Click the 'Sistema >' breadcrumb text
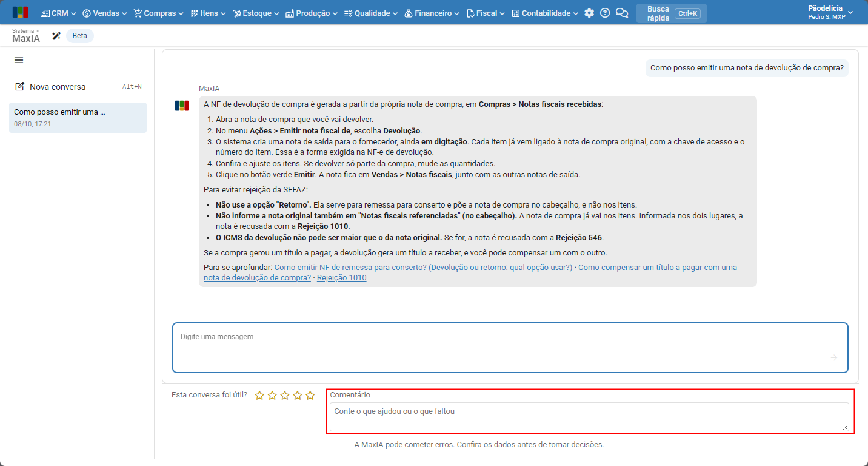Image resolution: width=868 pixels, height=466 pixels. coord(25,30)
